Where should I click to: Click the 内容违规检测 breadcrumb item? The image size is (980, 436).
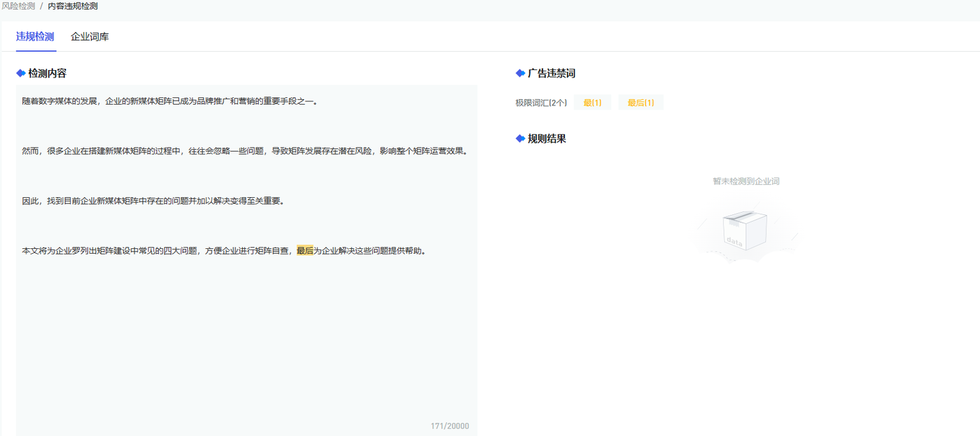73,6
